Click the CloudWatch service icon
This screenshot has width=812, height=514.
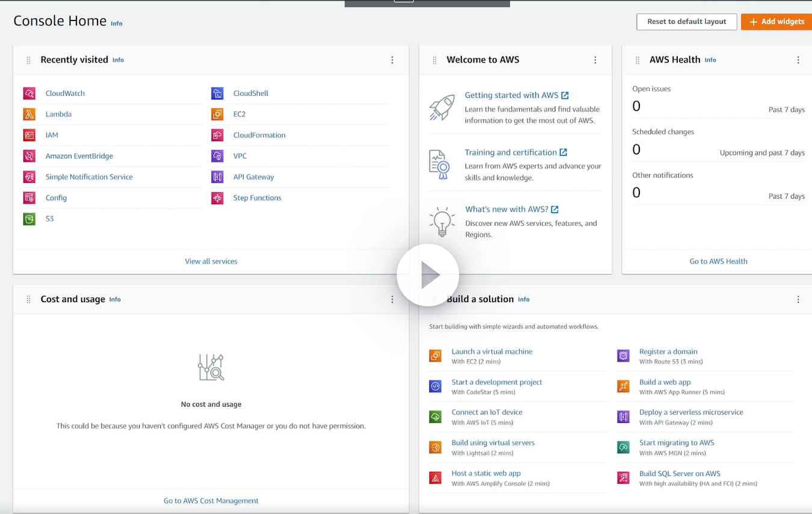29,93
